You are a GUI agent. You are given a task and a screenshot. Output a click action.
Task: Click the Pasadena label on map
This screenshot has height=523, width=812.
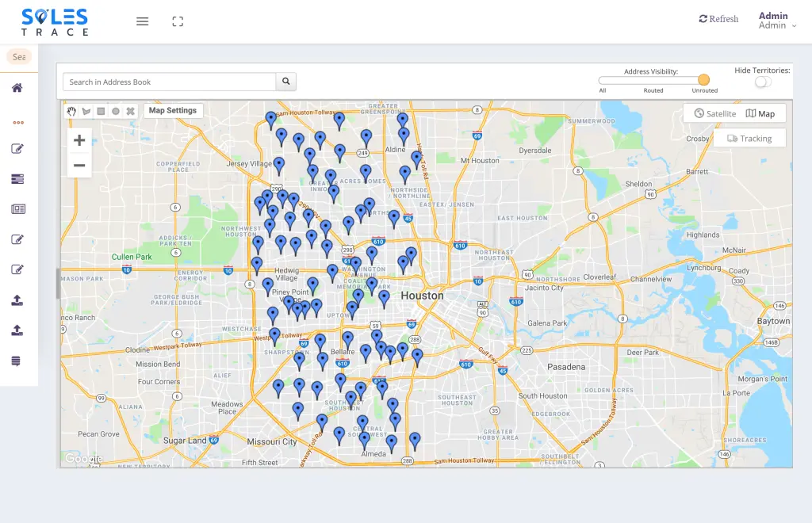(566, 367)
